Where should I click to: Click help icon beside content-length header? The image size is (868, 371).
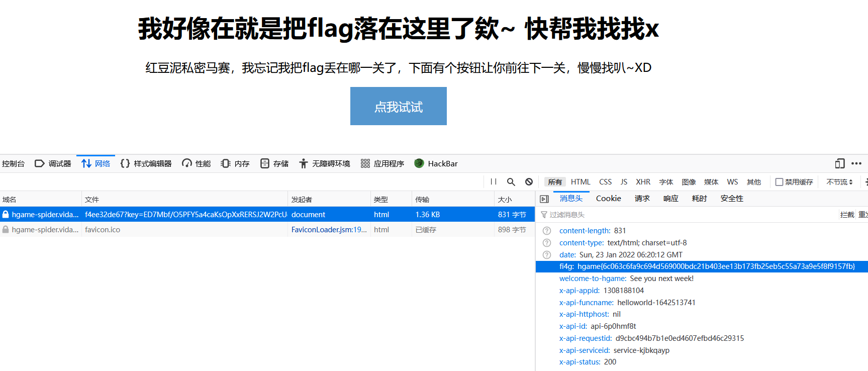coord(547,231)
